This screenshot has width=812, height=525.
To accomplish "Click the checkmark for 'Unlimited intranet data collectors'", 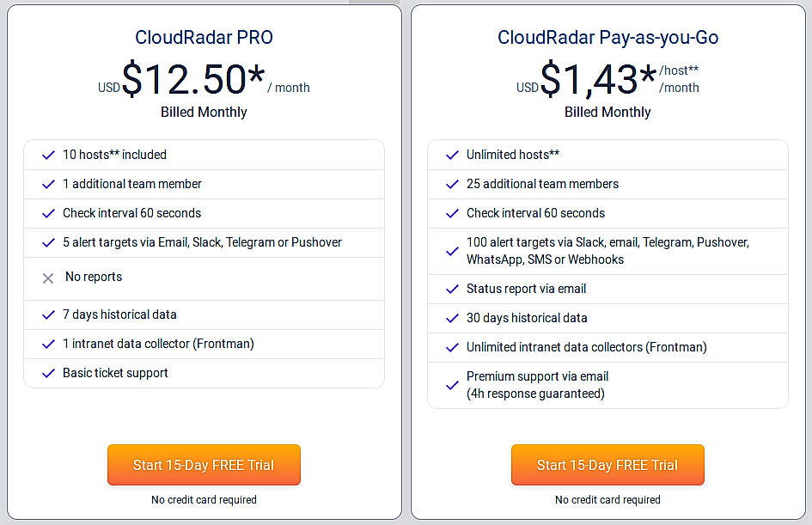I will pos(452,347).
